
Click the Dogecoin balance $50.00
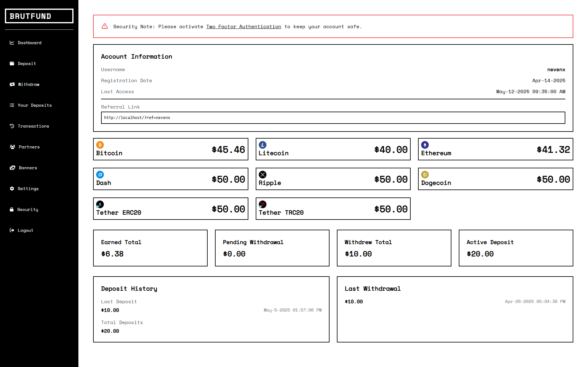point(553,179)
